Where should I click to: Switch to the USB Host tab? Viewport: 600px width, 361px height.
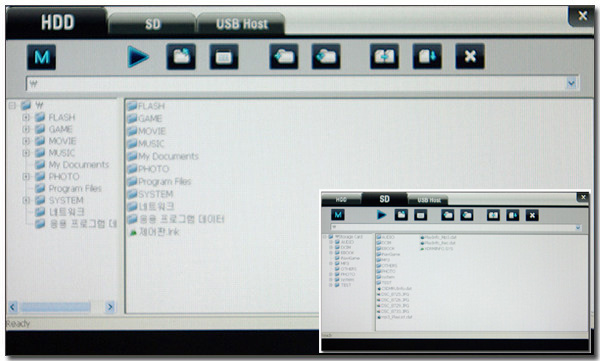point(241,24)
